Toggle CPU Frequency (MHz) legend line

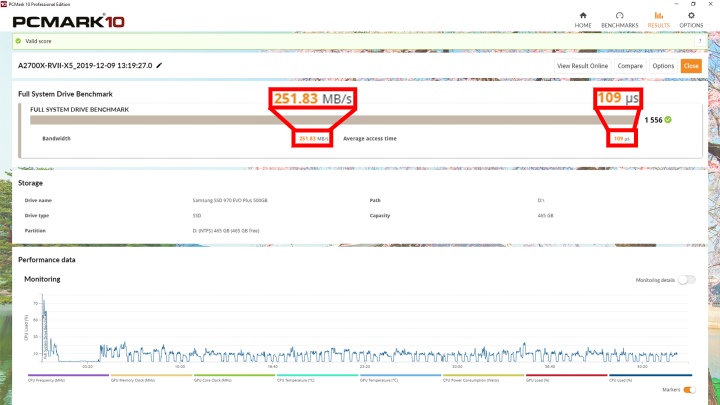68,377
